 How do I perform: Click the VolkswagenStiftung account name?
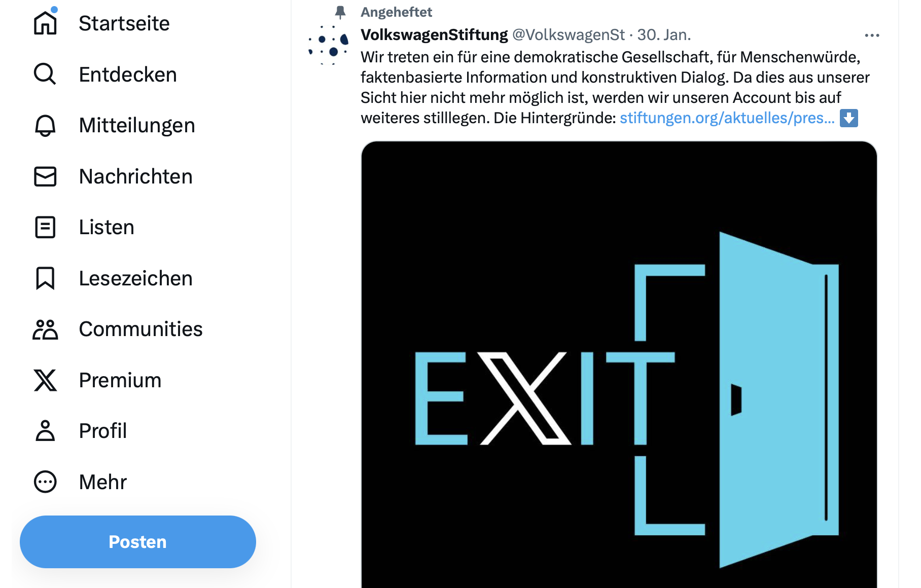click(x=434, y=35)
